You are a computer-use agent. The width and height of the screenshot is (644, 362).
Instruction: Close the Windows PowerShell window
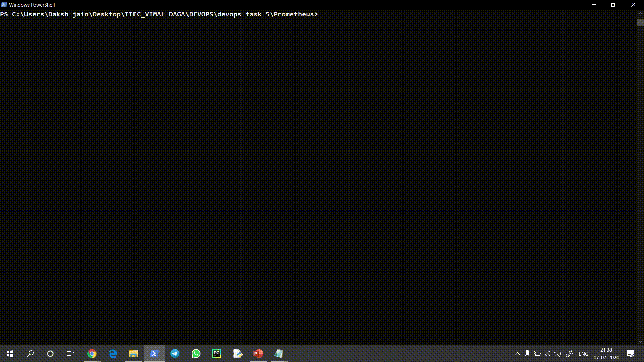(x=633, y=5)
